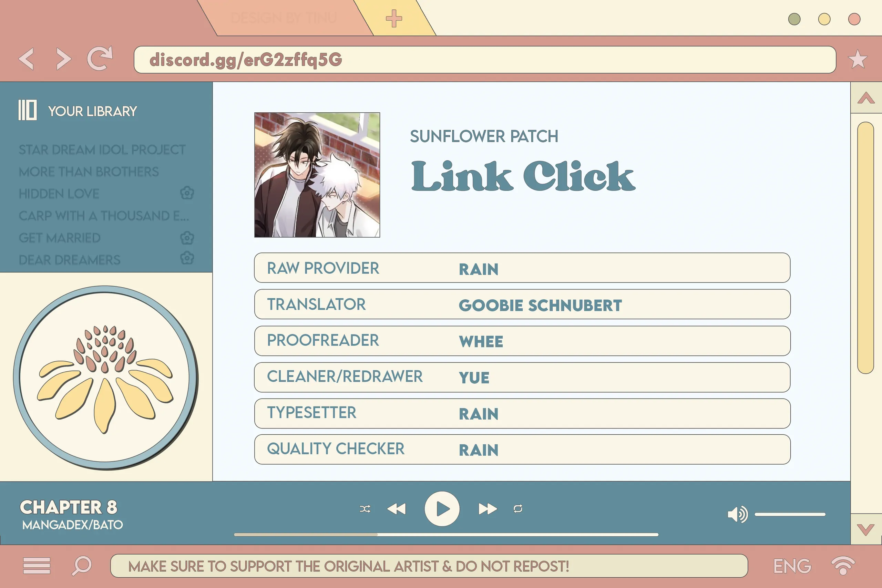Click the browser forward arrow
Image resolution: width=882 pixels, height=588 pixels.
63,59
